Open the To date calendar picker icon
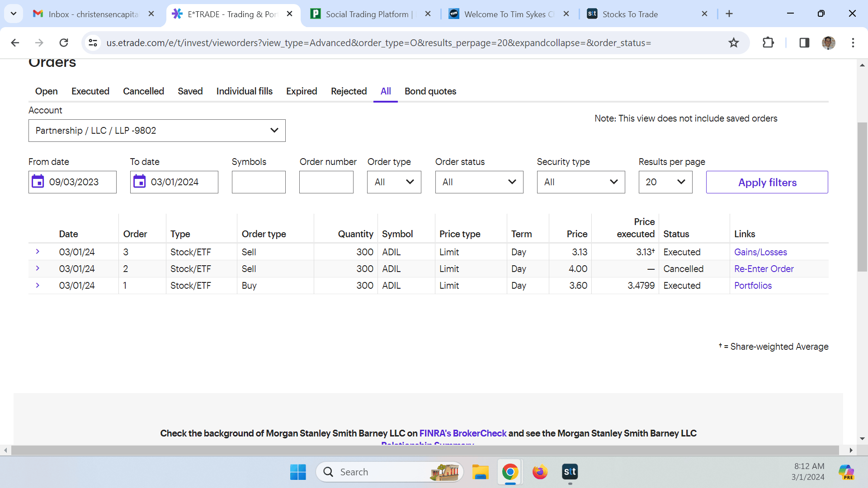The height and width of the screenshot is (488, 868). coord(139,182)
